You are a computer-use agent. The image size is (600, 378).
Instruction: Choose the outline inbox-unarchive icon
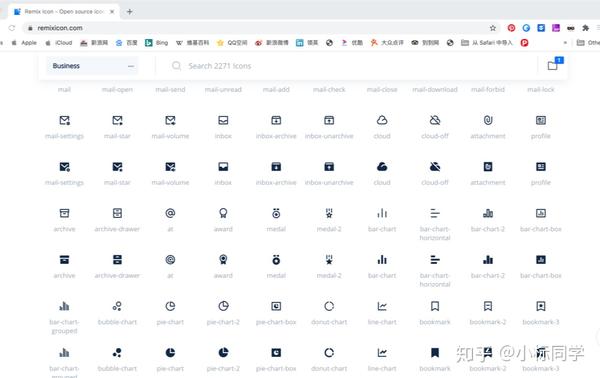[x=329, y=121]
